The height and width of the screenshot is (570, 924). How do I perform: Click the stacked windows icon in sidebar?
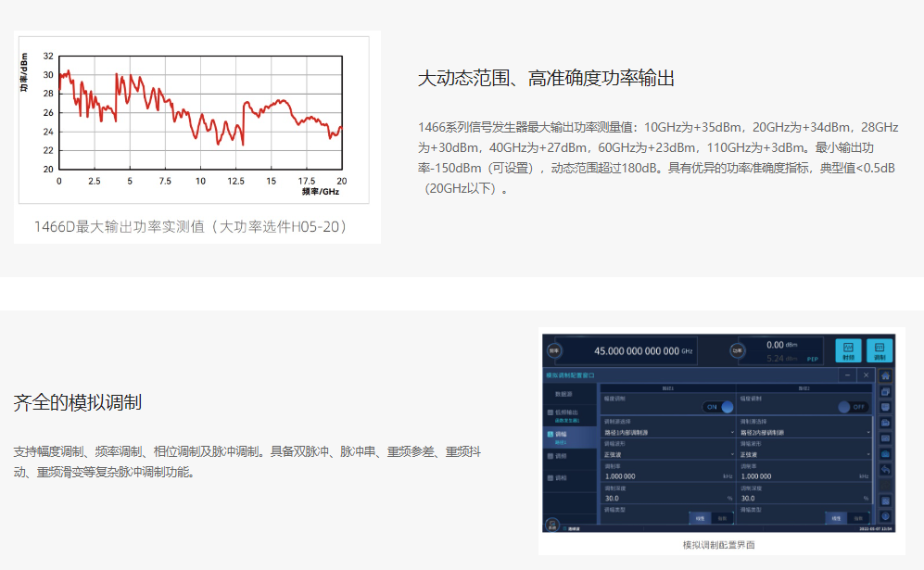(x=886, y=391)
